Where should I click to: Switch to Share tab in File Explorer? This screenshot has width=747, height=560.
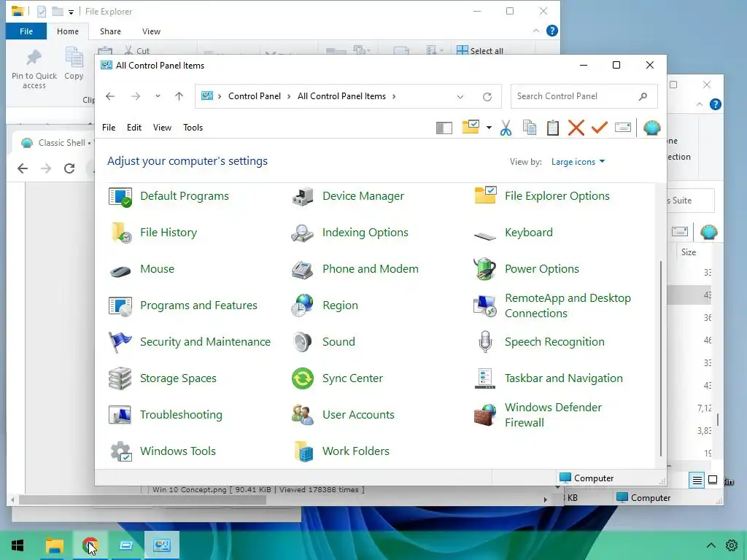point(111,31)
